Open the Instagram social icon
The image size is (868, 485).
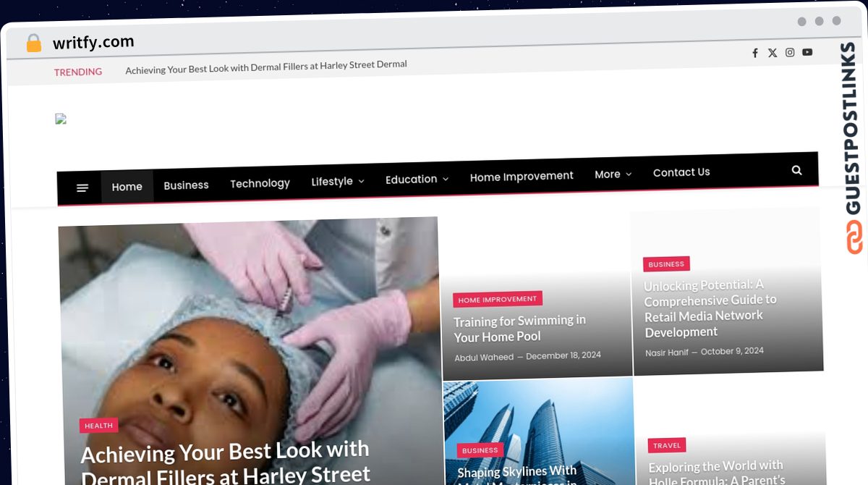(790, 52)
